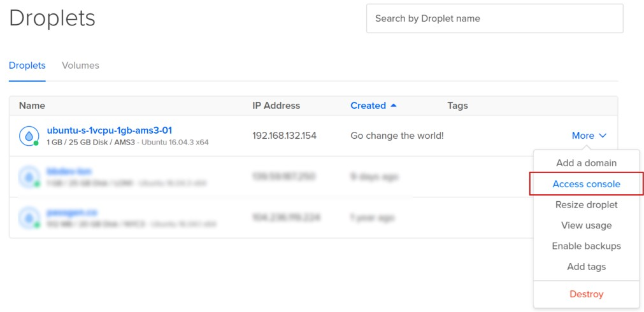Click the droplet icon beside ubuntu-s-1vcpu-1gb-ams3-01
This screenshot has width=644, height=312.
29,136
